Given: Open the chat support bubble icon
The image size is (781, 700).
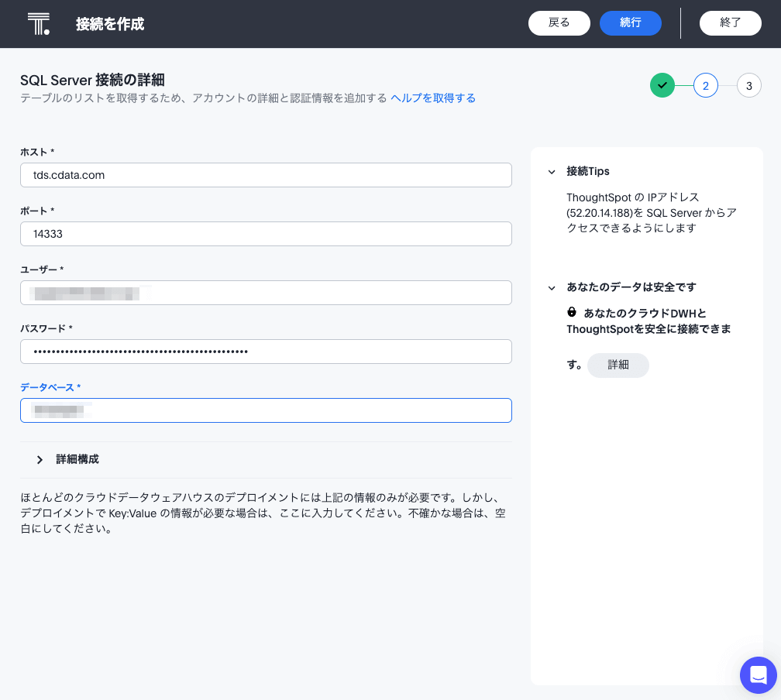Looking at the screenshot, I should click(758, 675).
